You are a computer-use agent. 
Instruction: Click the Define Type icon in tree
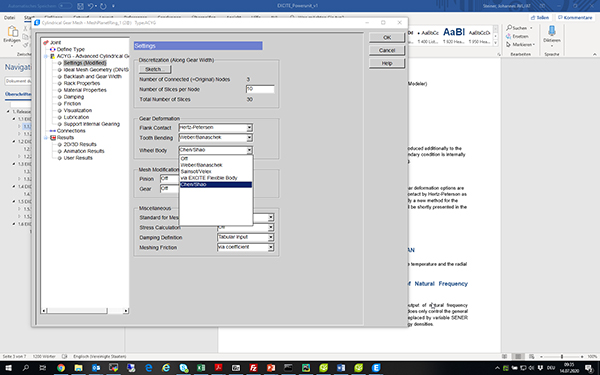(52, 49)
